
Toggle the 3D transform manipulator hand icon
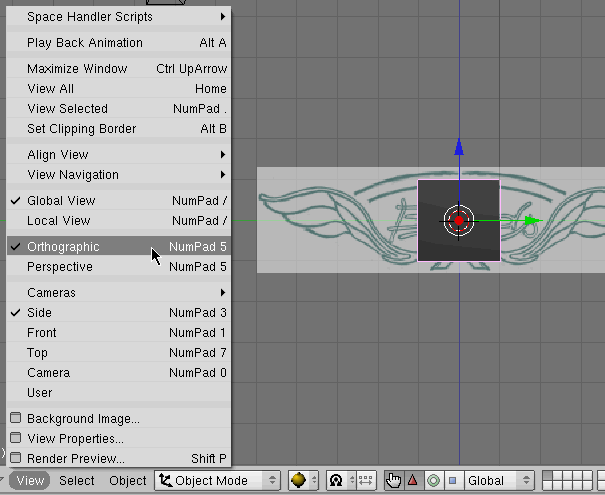click(394, 481)
